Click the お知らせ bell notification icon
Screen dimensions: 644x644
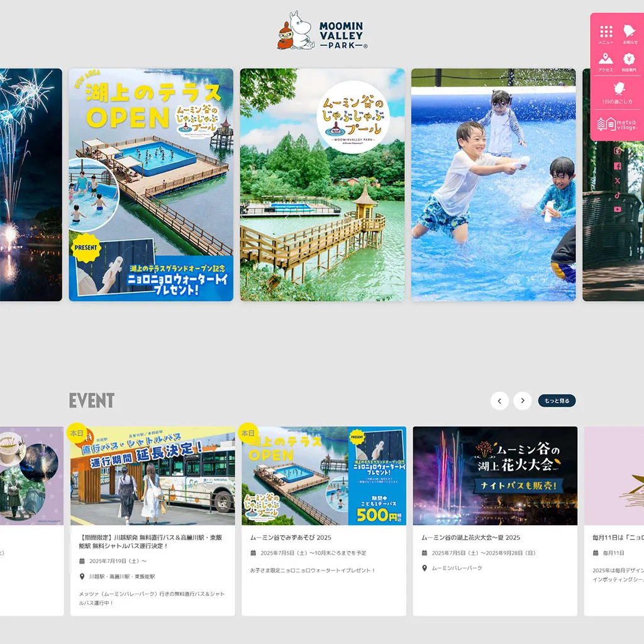point(629,34)
